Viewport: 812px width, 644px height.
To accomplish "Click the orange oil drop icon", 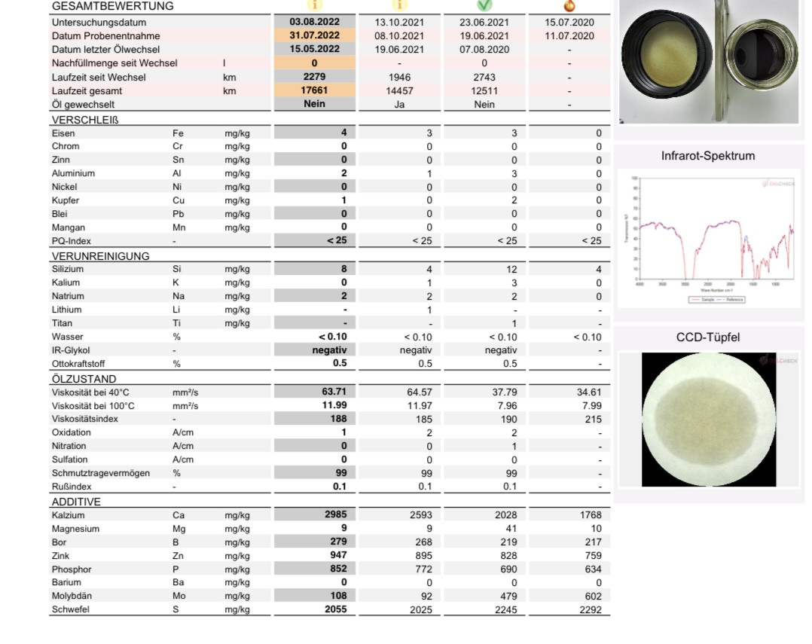I will click(569, 5).
